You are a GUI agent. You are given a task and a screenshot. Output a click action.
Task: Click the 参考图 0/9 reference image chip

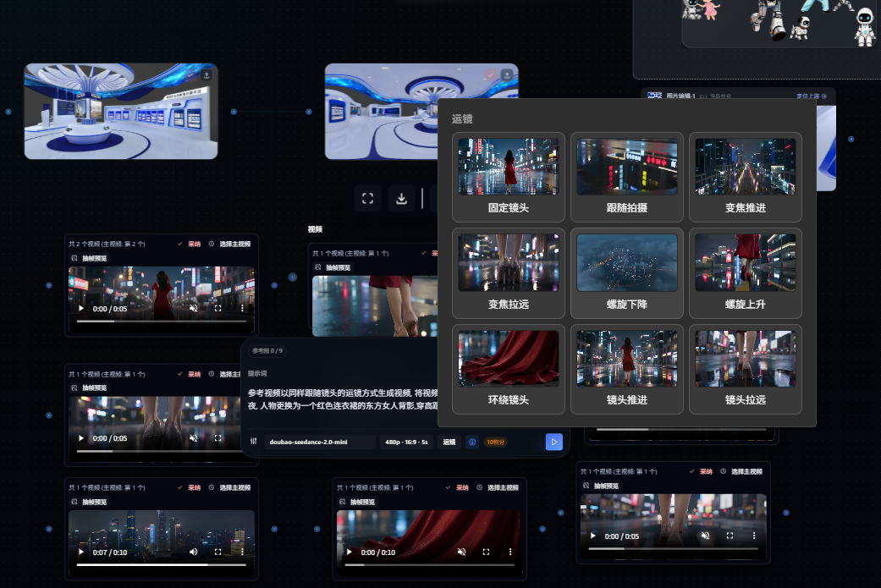point(267,351)
